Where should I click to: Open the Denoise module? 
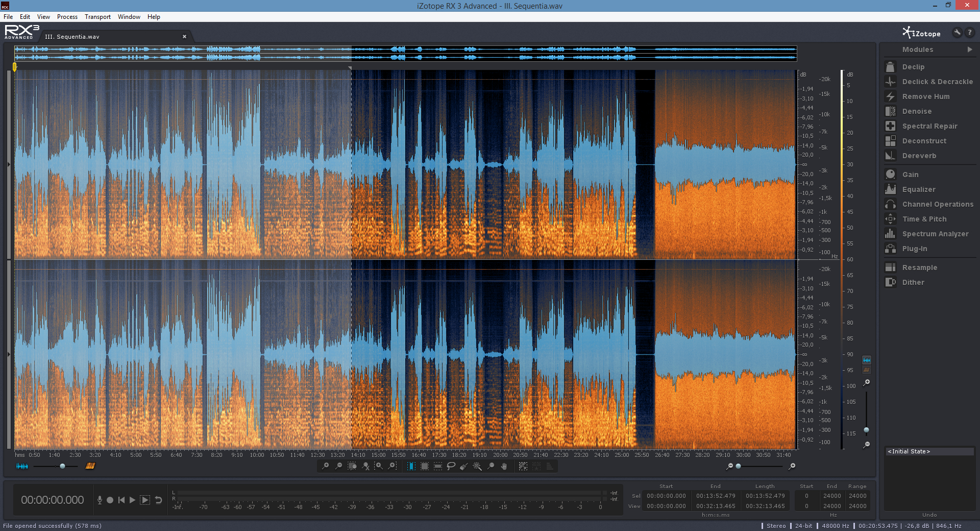click(917, 111)
